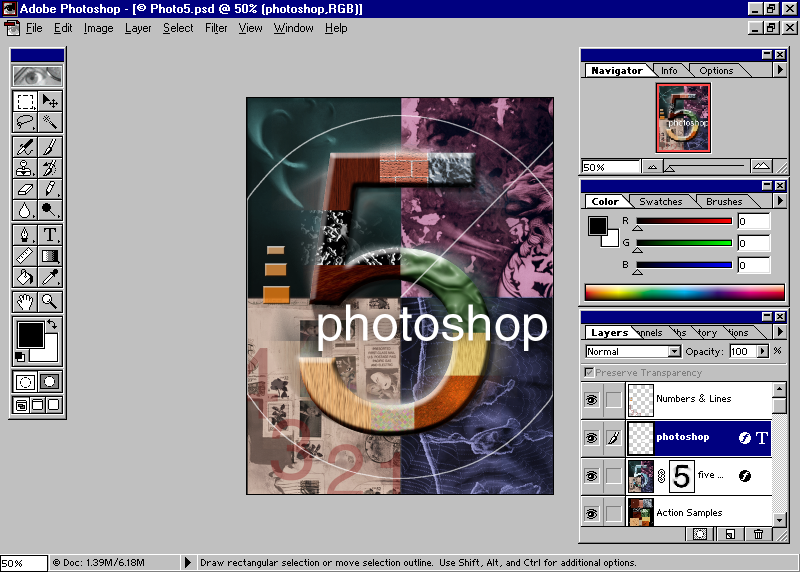The width and height of the screenshot is (800, 572).
Task: Click the zoom in mountains in Navigator
Action: [x=761, y=166]
